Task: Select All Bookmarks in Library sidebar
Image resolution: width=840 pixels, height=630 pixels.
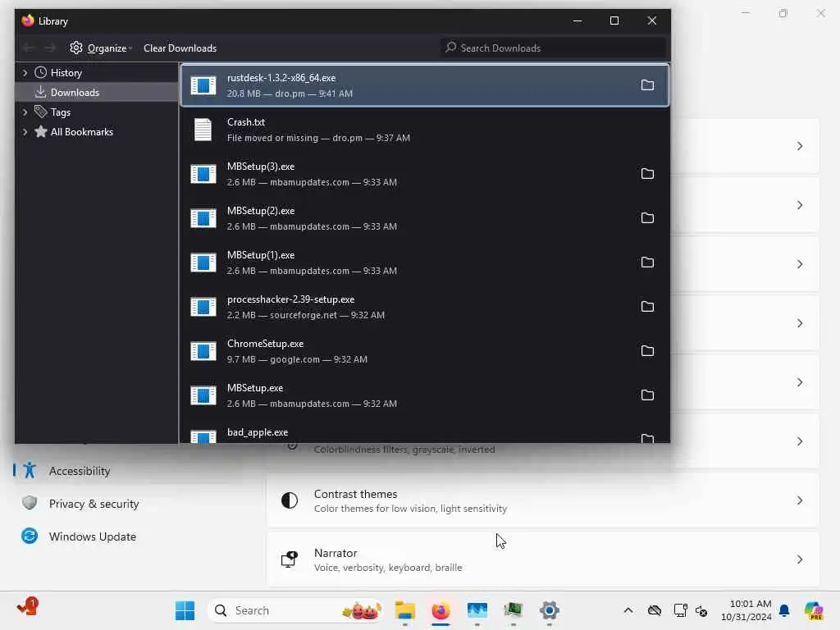Action: [x=97, y=132]
